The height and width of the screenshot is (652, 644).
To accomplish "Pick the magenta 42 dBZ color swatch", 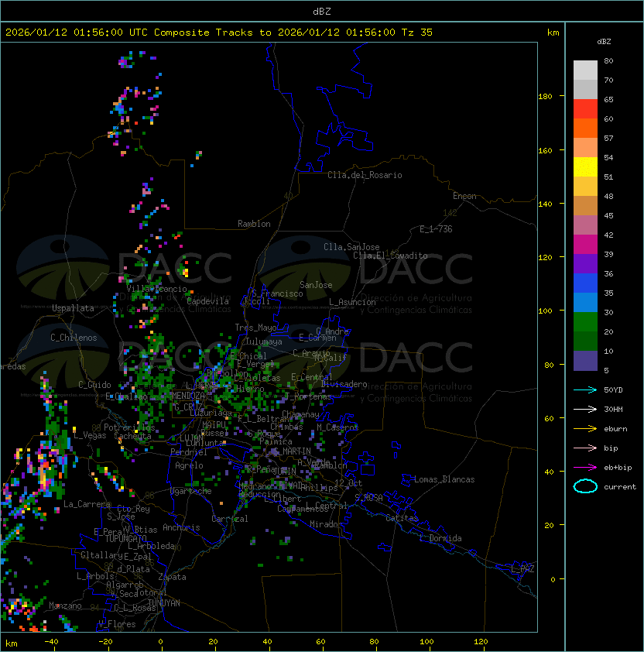I will [x=585, y=245].
